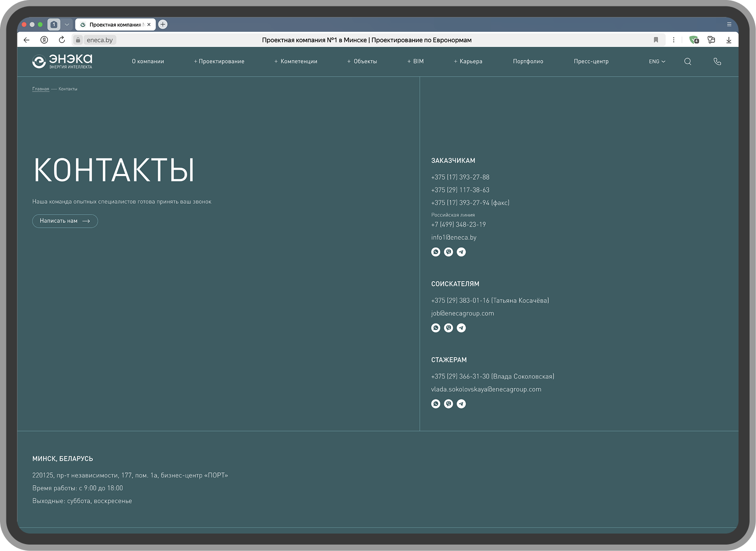This screenshot has height=551, width=756.
Task: Click fax number +375 (17) 393-27-94
Action: pos(470,203)
